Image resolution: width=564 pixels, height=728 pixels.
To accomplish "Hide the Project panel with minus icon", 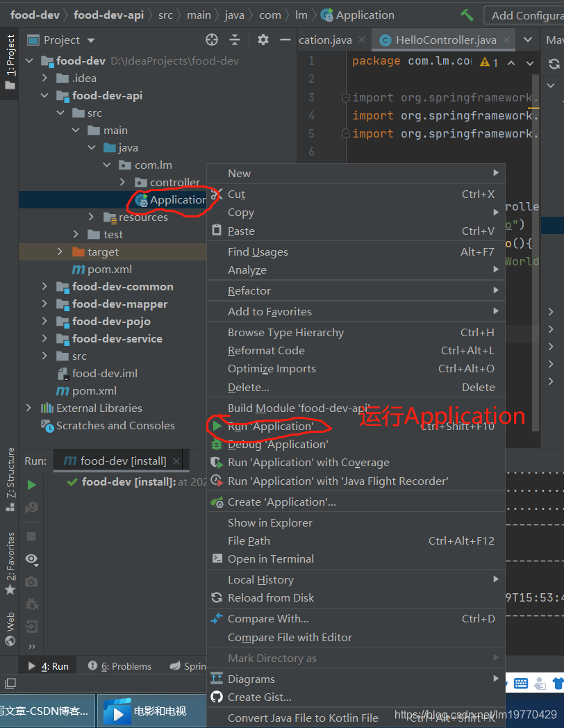I will (x=285, y=40).
